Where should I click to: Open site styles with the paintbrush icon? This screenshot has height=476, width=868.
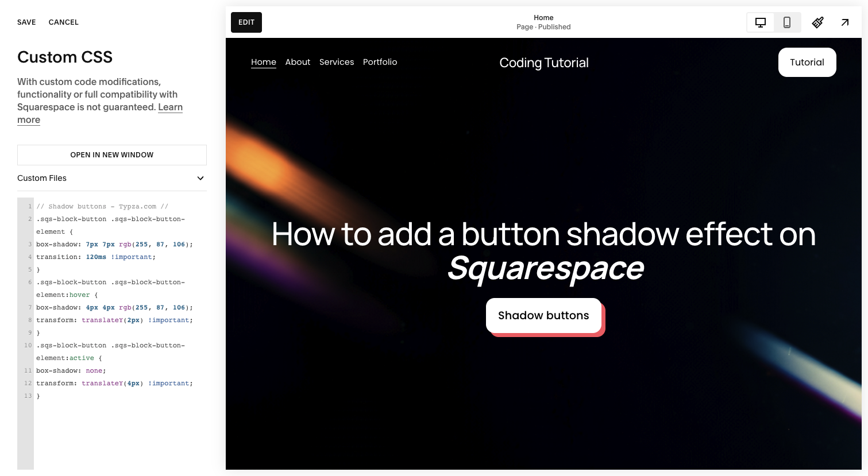[x=817, y=22]
